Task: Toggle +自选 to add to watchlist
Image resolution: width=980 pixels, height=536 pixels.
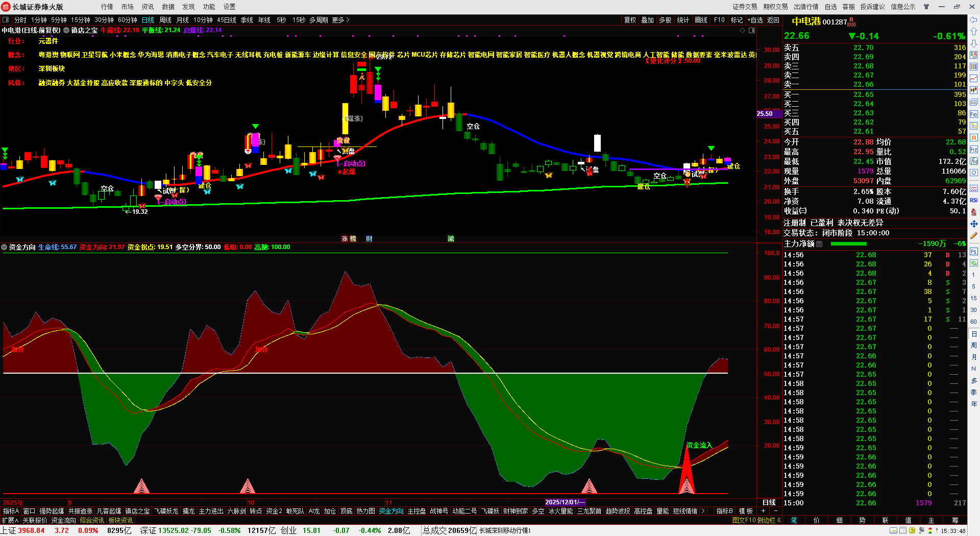Action: [755, 20]
